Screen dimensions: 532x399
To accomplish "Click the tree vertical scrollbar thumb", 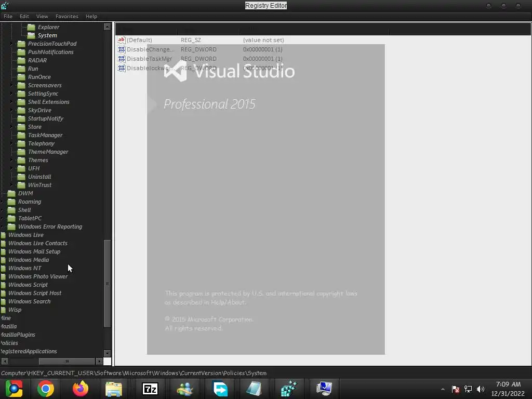I will 107,284.
